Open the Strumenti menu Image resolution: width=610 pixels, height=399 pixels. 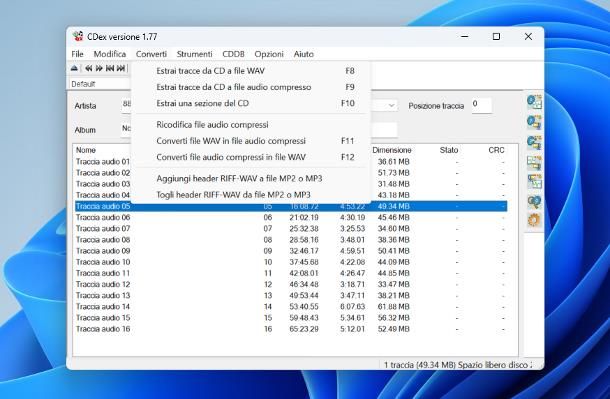click(195, 54)
